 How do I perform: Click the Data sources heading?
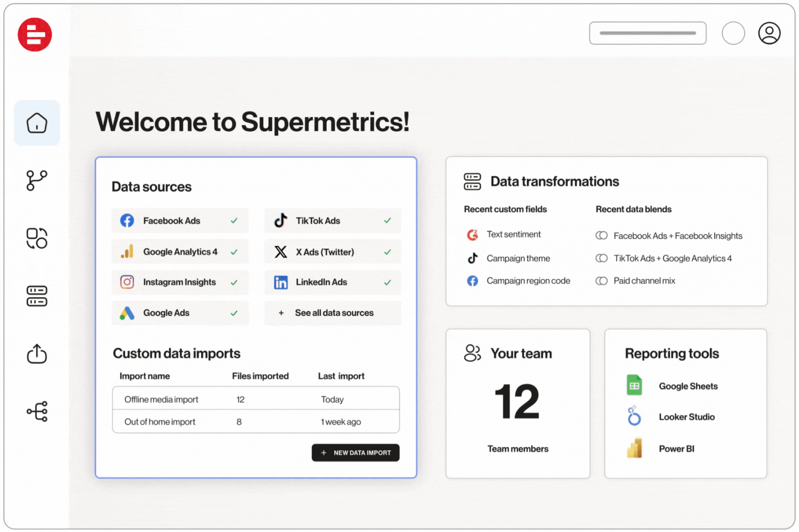coord(151,187)
